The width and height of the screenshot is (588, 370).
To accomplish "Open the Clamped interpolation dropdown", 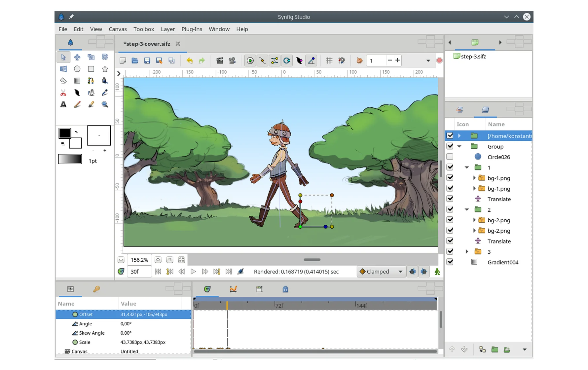I will [x=381, y=272].
